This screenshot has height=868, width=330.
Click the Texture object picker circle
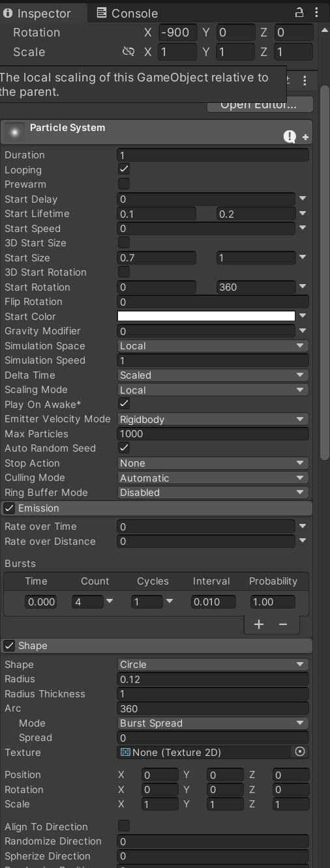point(300,752)
